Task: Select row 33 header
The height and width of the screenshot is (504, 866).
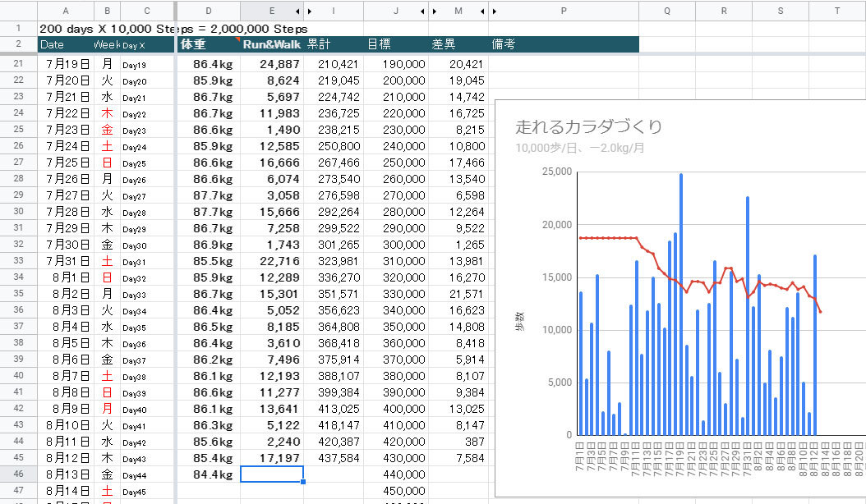Action: [18, 260]
